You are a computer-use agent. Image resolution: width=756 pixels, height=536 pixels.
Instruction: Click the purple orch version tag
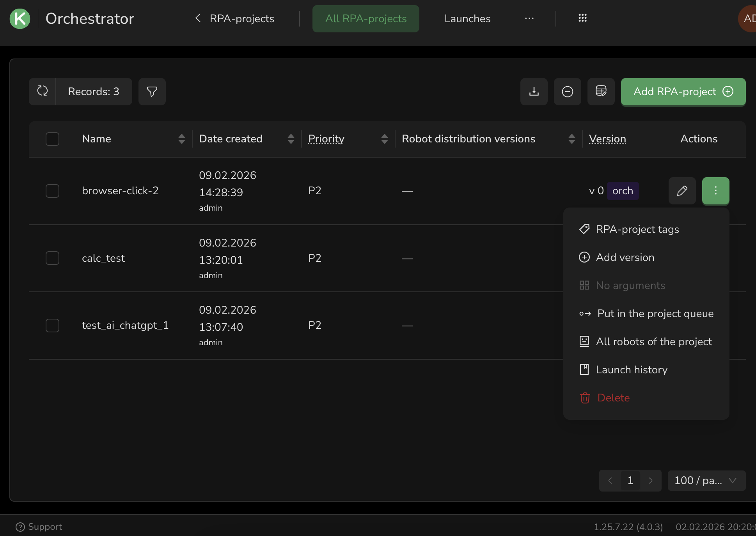point(623,191)
